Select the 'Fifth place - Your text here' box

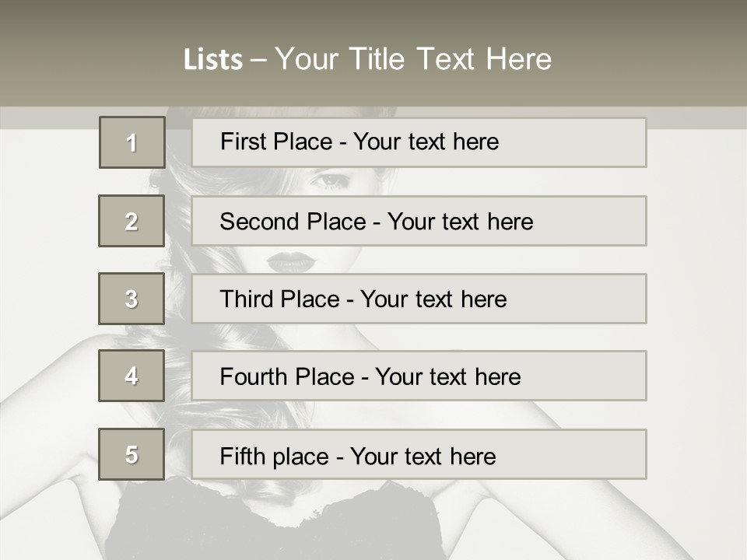point(419,454)
